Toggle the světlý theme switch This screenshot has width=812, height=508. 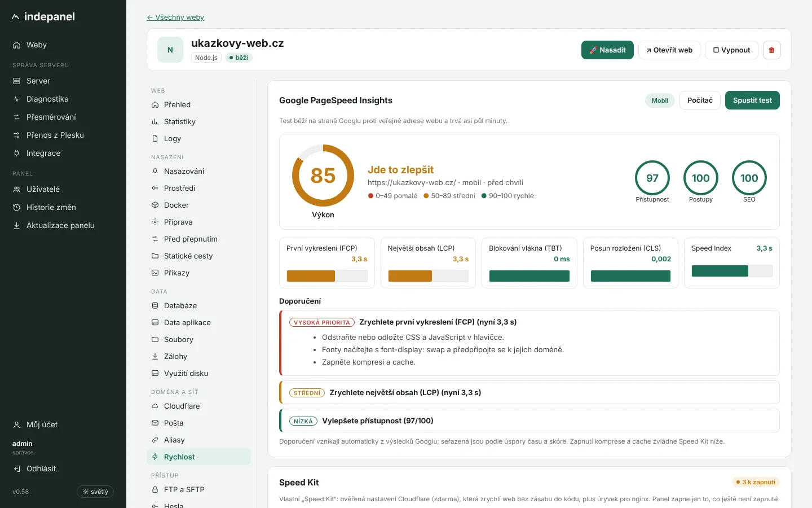point(95,492)
